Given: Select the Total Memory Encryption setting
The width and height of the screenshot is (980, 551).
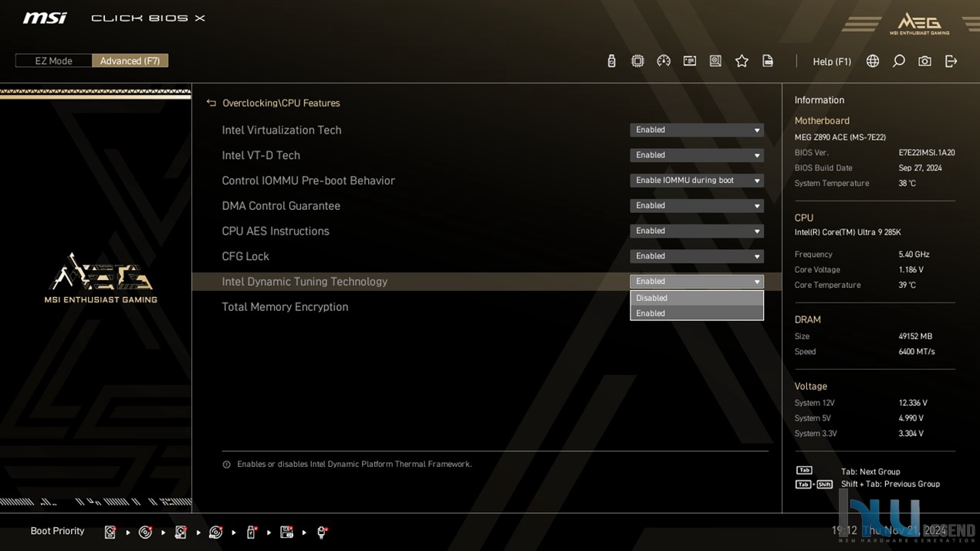Looking at the screenshot, I should click(x=285, y=307).
